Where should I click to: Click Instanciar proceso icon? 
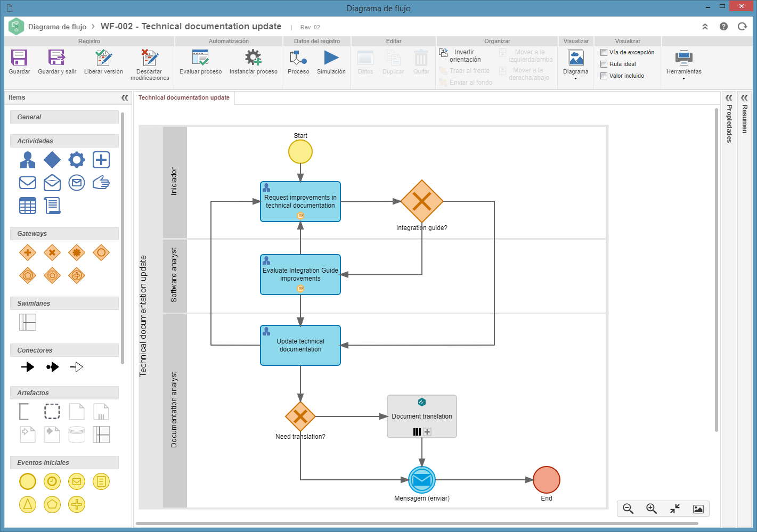coord(253,58)
